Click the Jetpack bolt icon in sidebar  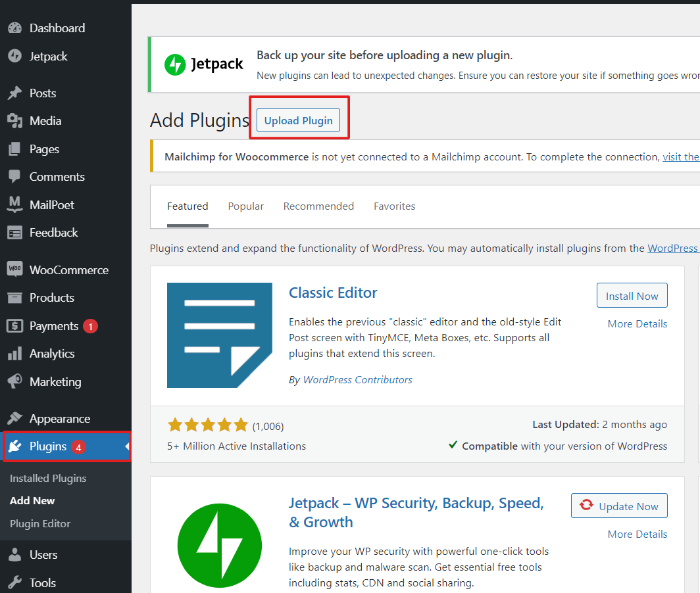tap(14, 56)
